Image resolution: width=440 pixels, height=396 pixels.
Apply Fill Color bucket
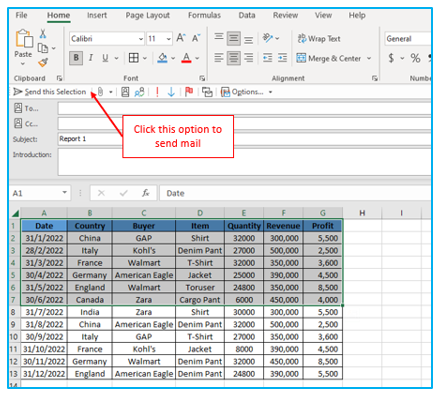[163, 58]
